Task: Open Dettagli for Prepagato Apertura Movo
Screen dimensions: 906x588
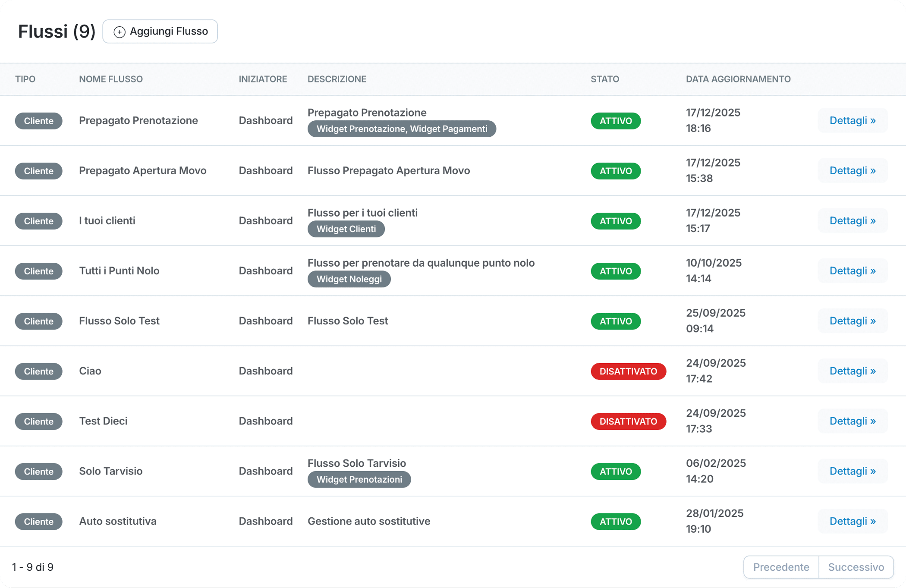Action: 852,170
